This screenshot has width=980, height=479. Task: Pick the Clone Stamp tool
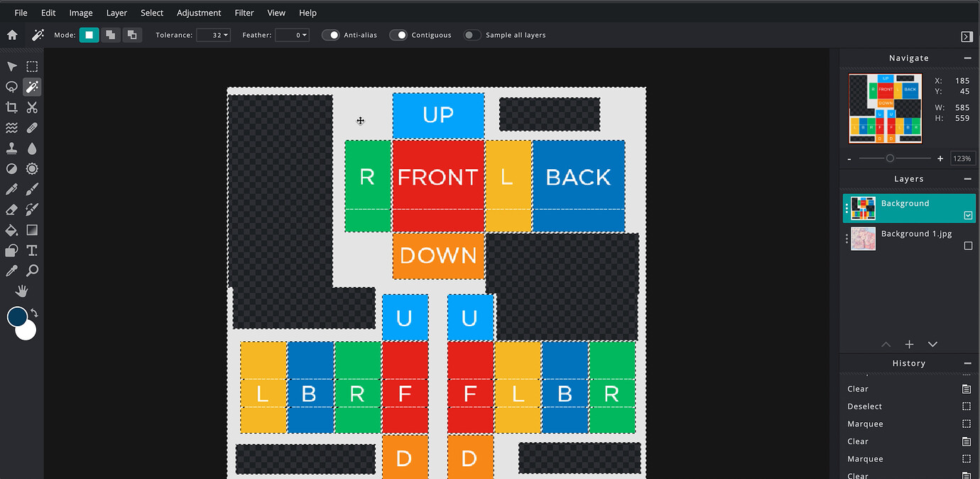(11, 149)
